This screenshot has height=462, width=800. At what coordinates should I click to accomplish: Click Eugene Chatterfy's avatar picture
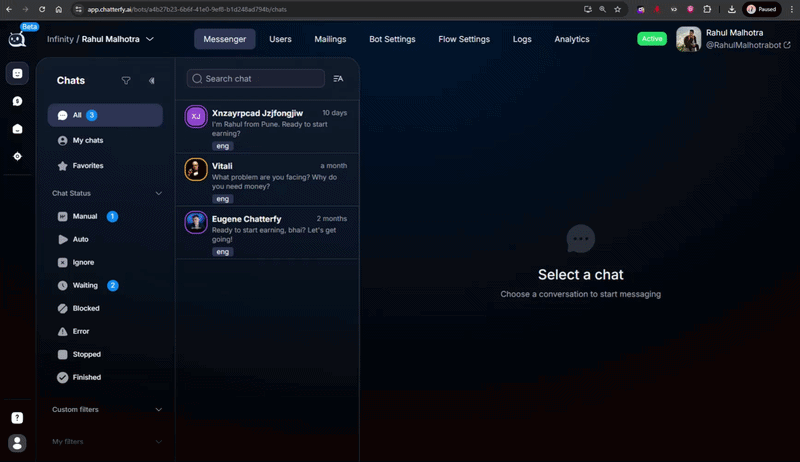(x=196, y=222)
